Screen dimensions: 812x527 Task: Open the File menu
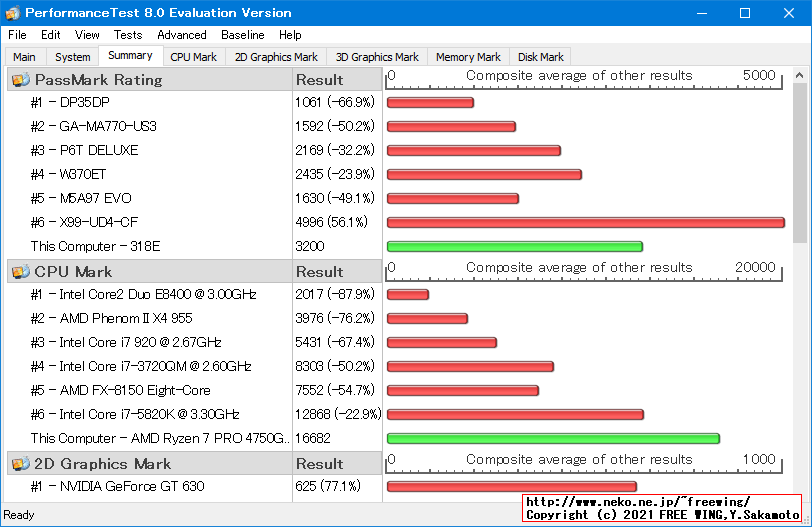pos(17,35)
